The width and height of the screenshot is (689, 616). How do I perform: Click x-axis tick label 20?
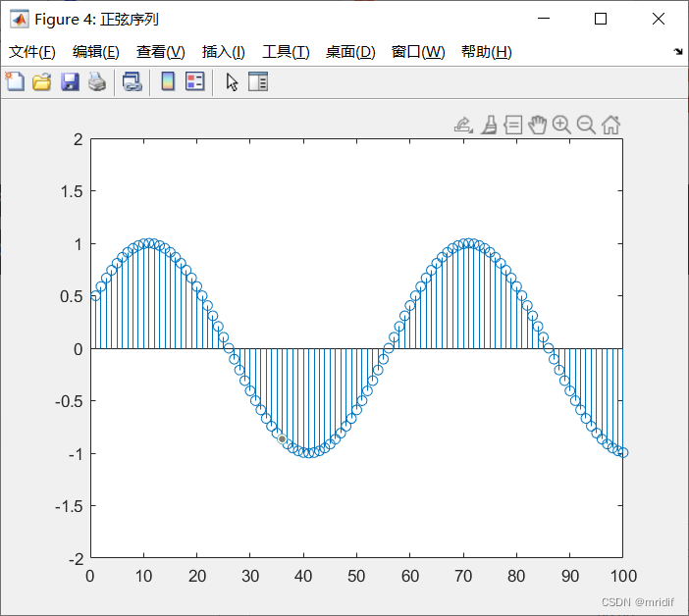(x=197, y=576)
